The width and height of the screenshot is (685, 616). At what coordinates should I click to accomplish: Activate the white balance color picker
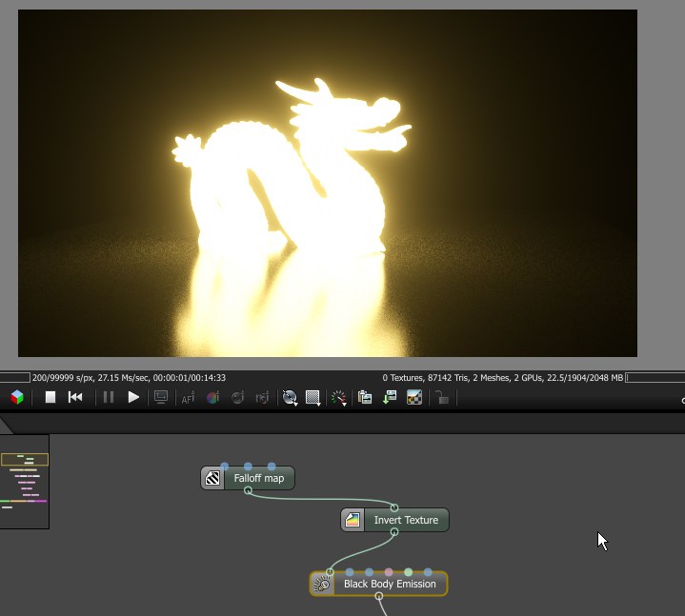pyautogui.click(x=212, y=397)
